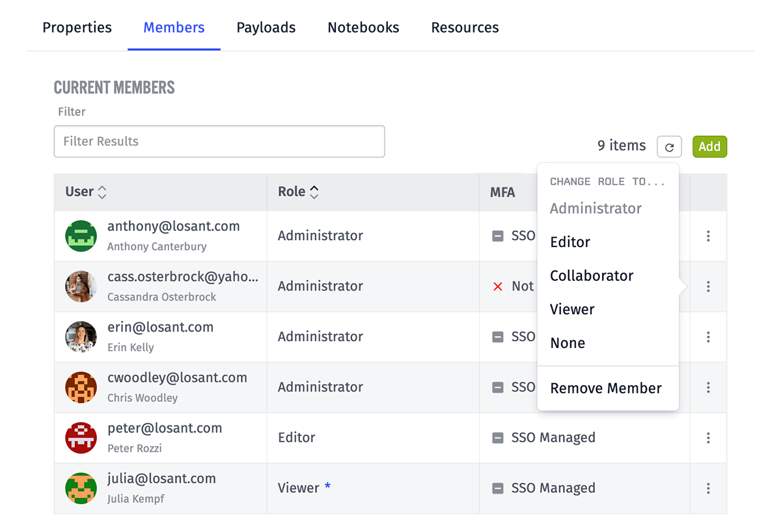
Task: Click the 9 items count
Action: pos(622,146)
